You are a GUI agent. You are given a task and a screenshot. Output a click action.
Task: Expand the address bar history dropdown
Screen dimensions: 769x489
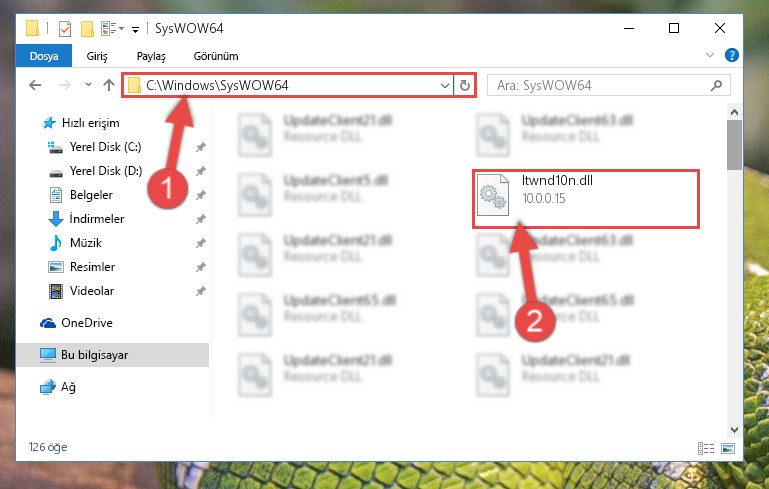click(x=445, y=86)
